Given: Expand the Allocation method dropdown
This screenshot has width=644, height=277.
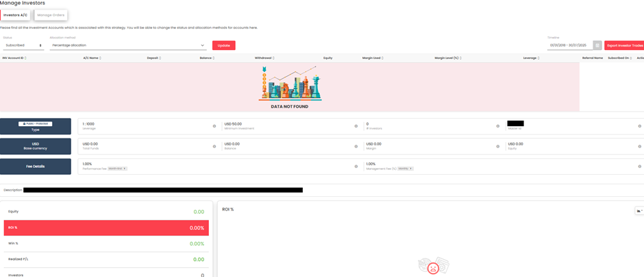Looking at the screenshot, I should tap(128, 45).
